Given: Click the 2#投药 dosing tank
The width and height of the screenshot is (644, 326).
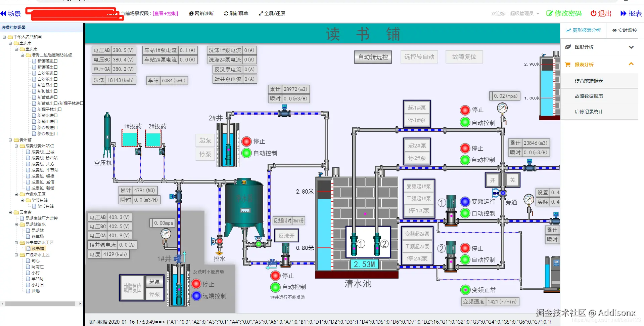Looking at the screenshot, I should tap(153, 139).
